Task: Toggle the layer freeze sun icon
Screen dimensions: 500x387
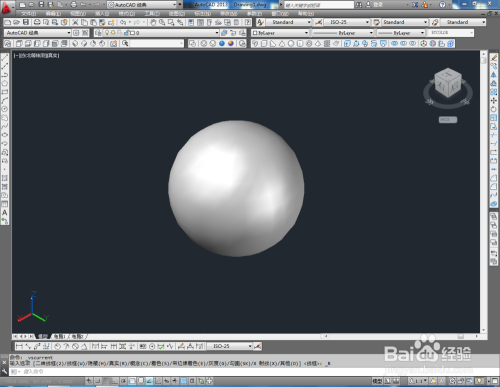Action: [113, 33]
